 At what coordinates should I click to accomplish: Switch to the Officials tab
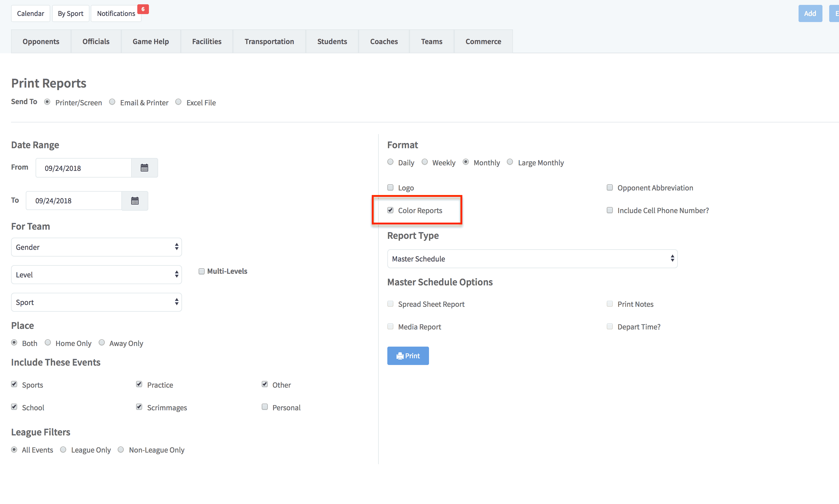(96, 41)
